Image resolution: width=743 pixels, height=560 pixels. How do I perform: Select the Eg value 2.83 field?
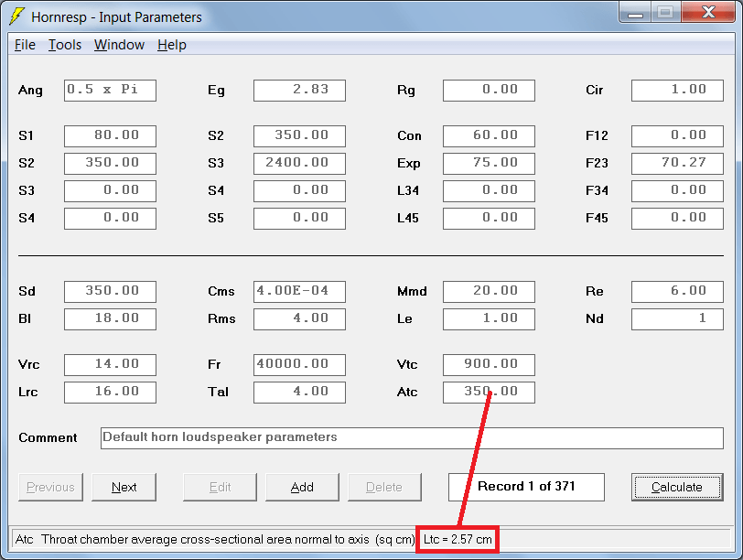point(299,90)
